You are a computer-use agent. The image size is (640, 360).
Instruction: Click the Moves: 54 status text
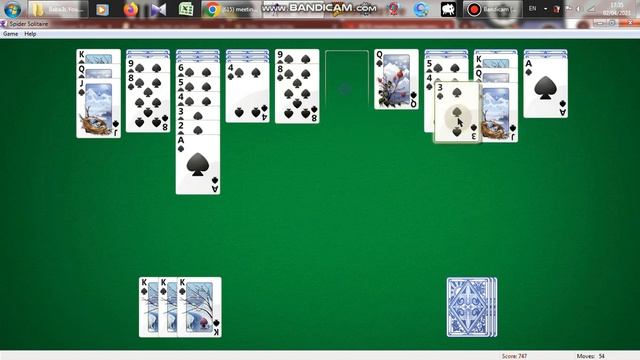coord(591,356)
